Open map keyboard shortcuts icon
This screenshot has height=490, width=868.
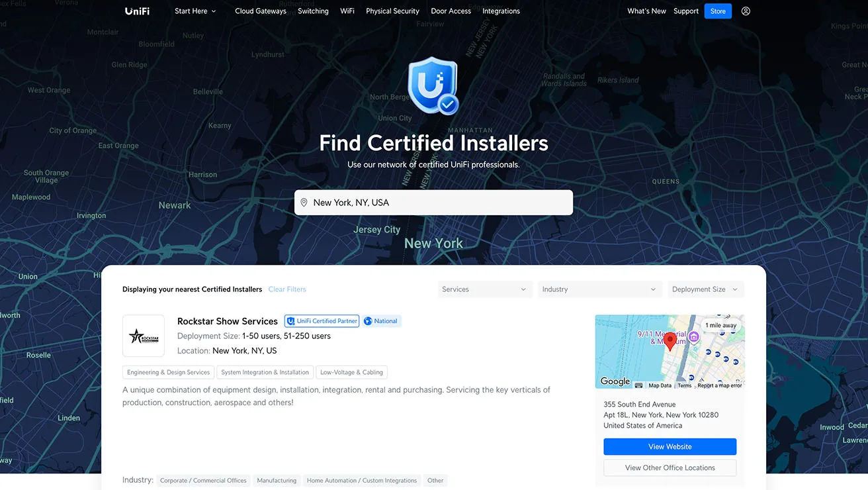(x=638, y=385)
